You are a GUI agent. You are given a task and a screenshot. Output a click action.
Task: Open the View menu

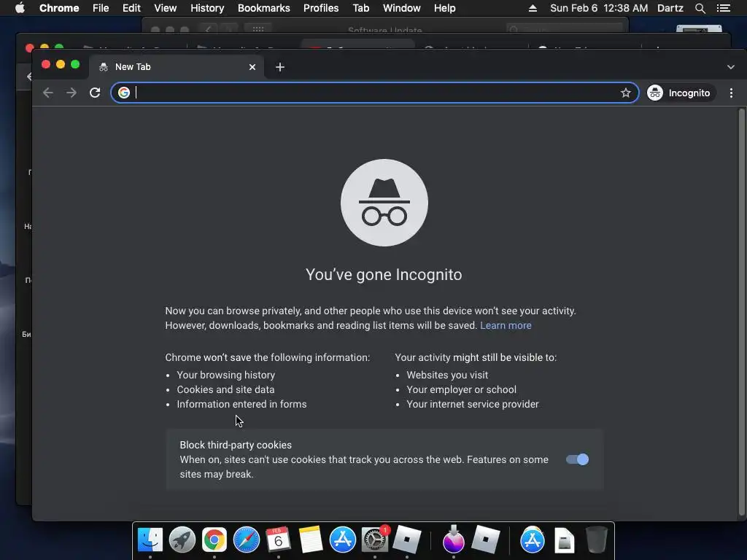[x=166, y=8]
